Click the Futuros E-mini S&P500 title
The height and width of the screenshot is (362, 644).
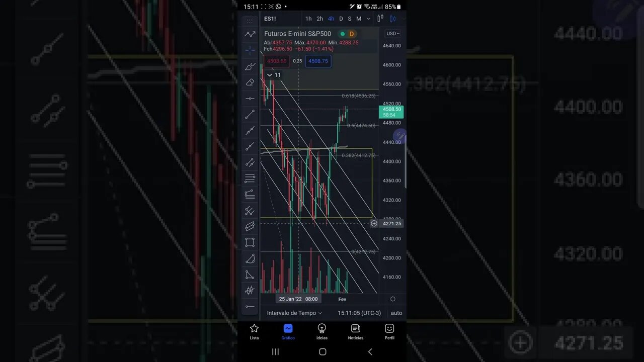click(297, 34)
